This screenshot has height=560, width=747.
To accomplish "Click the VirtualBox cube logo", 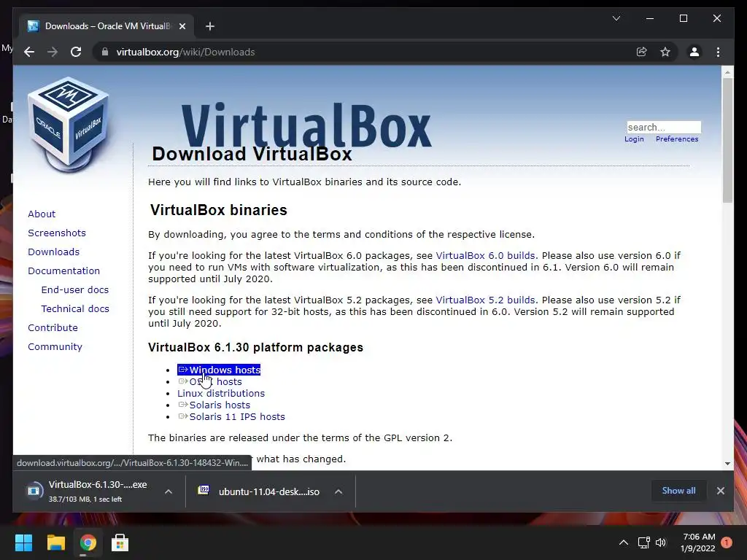I will [69, 125].
